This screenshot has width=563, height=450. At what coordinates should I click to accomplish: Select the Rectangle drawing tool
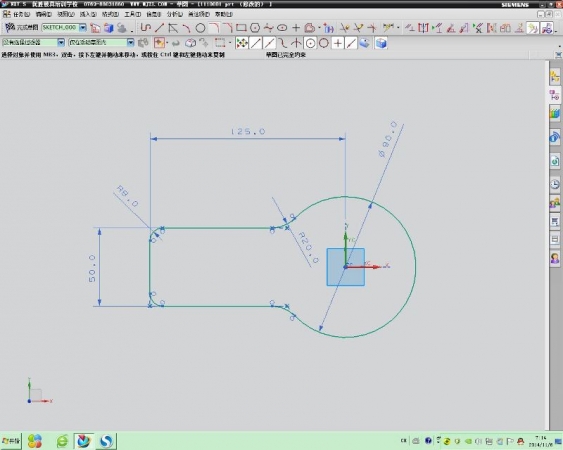pyautogui.click(x=241, y=28)
